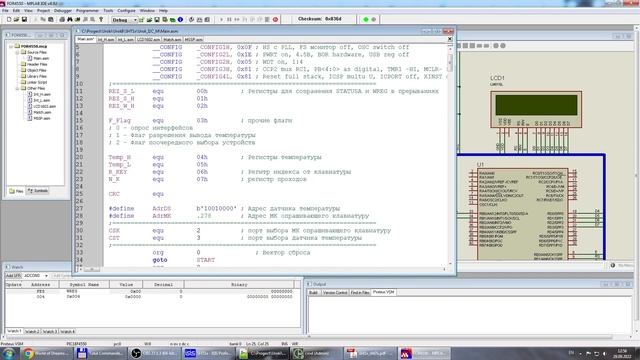
Task: Select Int_H.asm in Other Files tree
Action: (x=42, y=94)
